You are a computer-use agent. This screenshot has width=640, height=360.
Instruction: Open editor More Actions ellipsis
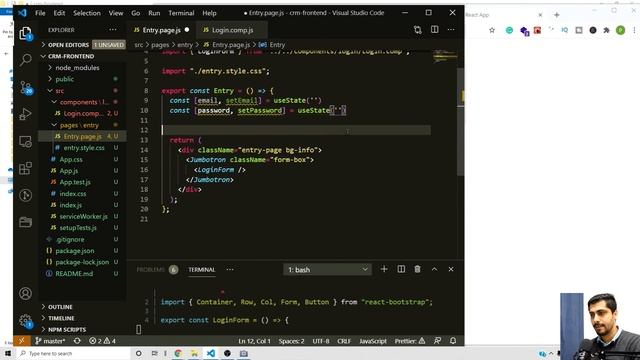coord(451,30)
